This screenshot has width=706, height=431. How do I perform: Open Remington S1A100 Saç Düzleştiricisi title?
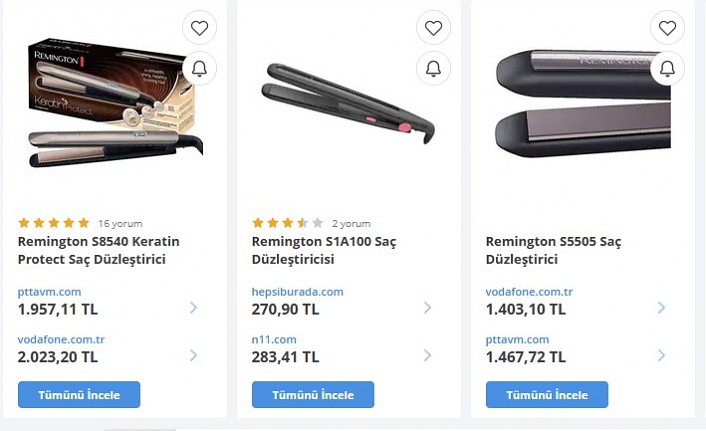(x=316, y=250)
